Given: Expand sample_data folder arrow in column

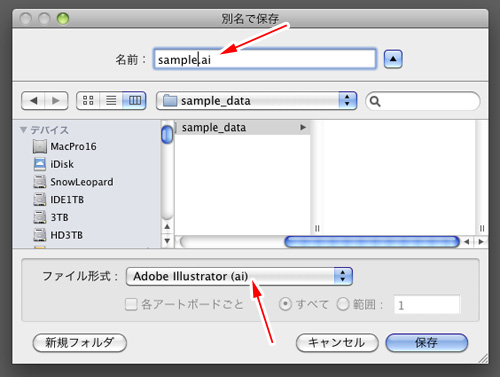Looking at the screenshot, I should point(303,127).
